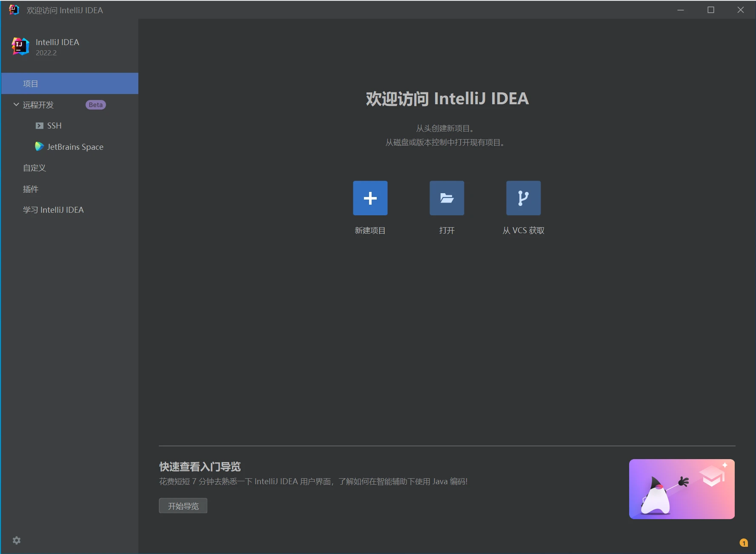The height and width of the screenshot is (554, 756).
Task: Open the SSH remote development entry
Action: 70,126
